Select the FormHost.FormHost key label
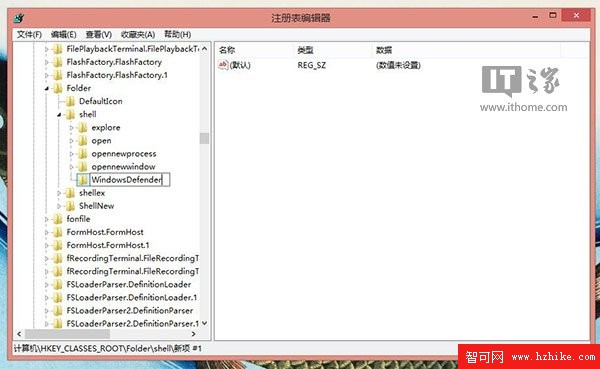Image resolution: width=600 pixels, height=369 pixels. point(105,232)
